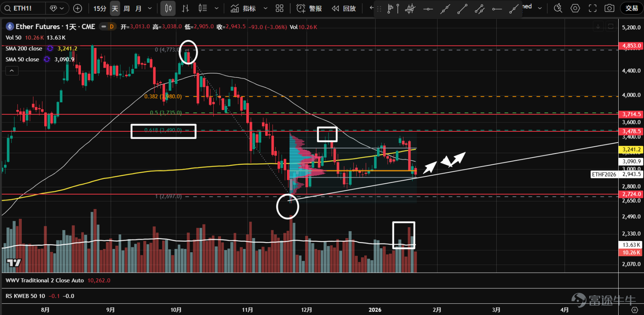Click the 10.26 K volume label
644x315 pixels.
[631, 253]
